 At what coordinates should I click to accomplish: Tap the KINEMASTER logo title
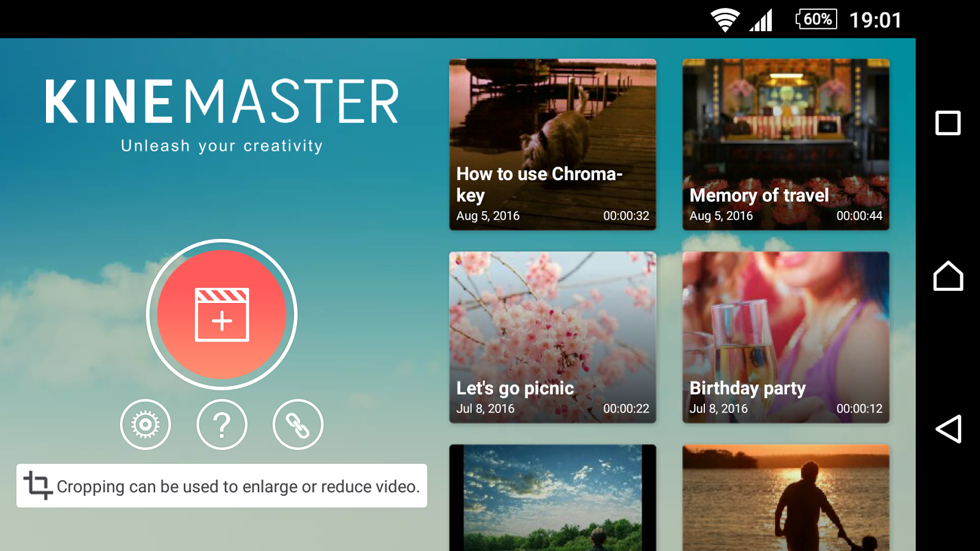(222, 102)
